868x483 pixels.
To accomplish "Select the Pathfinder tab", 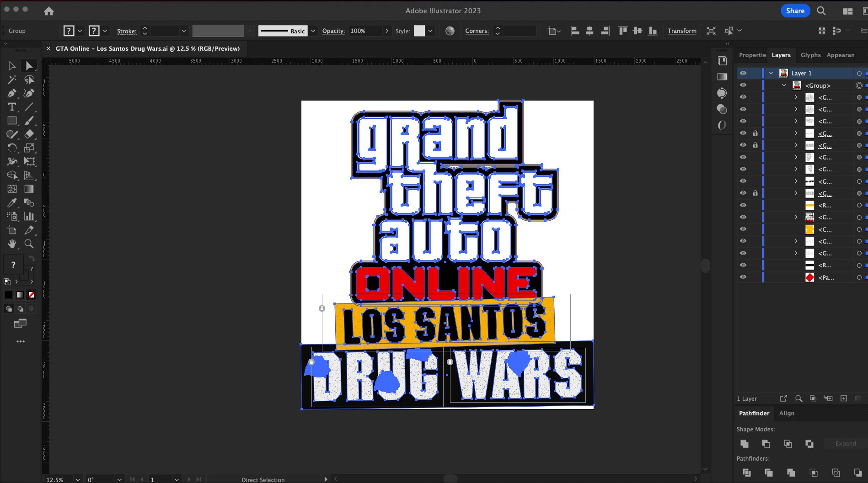I will coord(754,413).
